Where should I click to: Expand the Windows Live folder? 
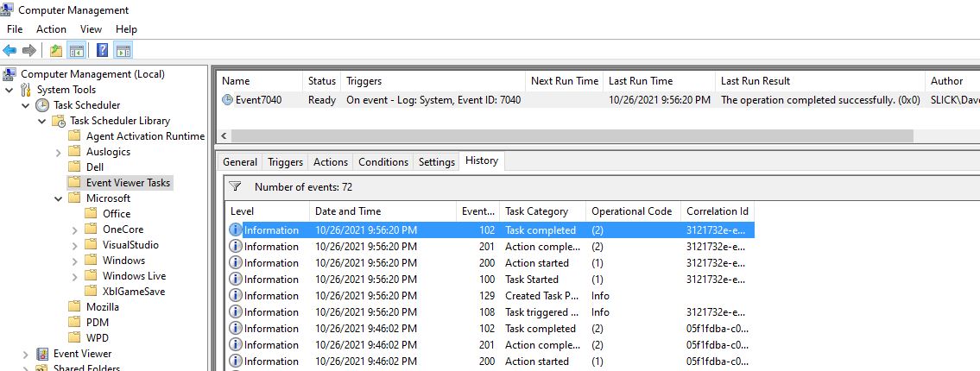[x=74, y=276]
